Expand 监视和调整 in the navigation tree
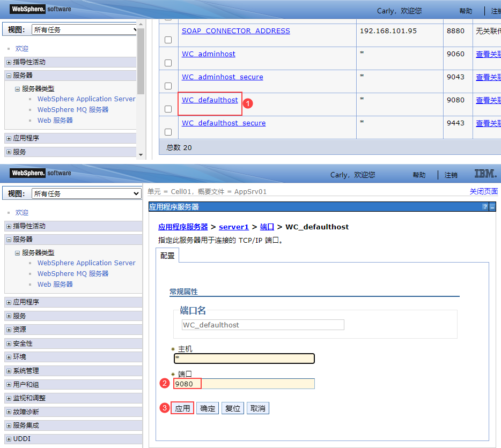 point(9,398)
